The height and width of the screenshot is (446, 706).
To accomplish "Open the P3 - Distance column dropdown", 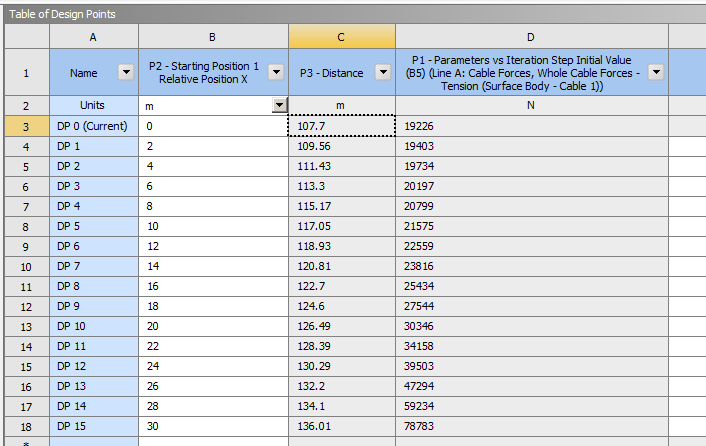I will [x=383, y=72].
